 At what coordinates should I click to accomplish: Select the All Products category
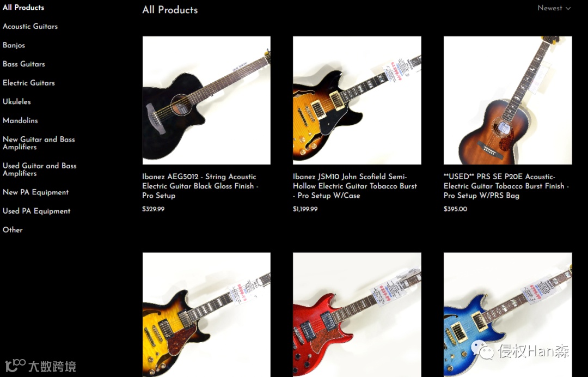23,7
